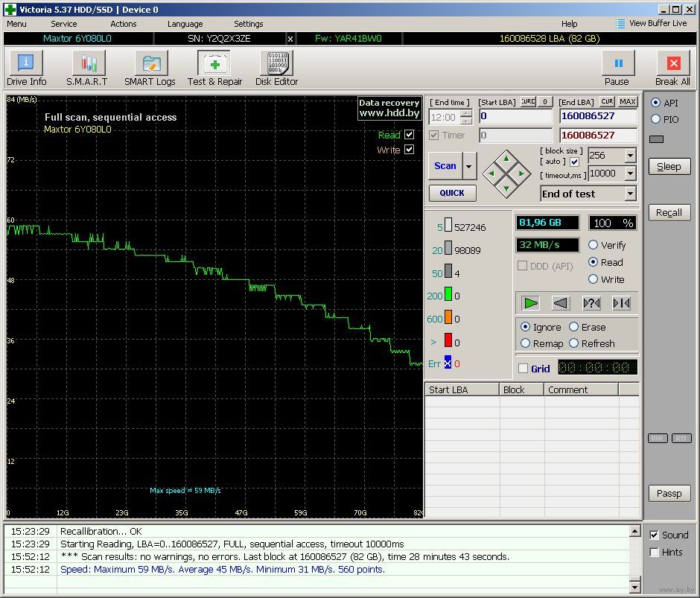Put the drive to Sleep
This screenshot has width=700, height=598.
click(669, 167)
